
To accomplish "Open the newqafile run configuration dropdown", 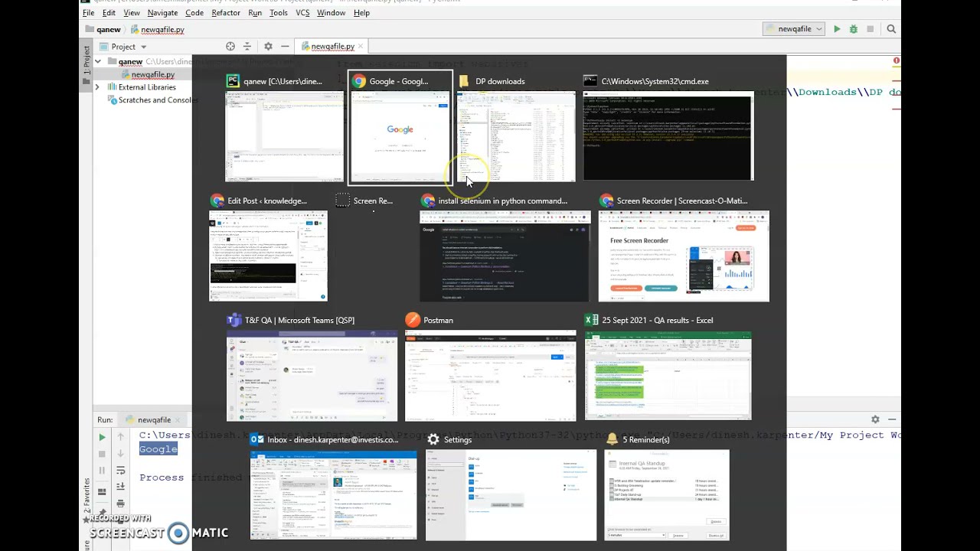I will tap(793, 29).
